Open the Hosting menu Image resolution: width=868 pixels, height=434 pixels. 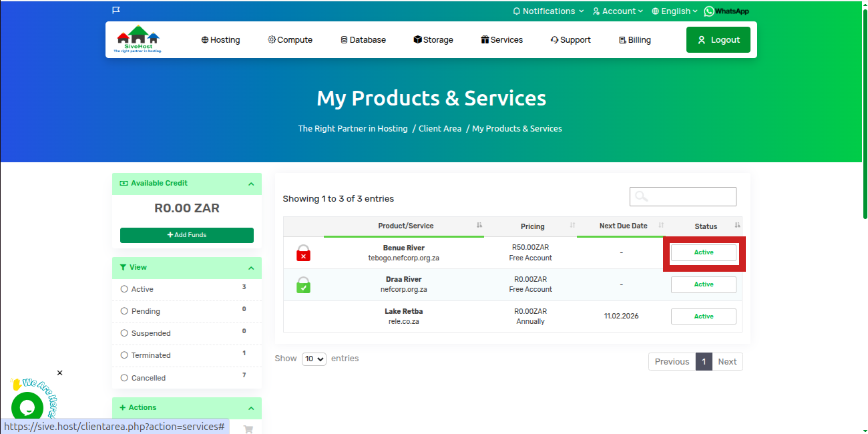220,40
